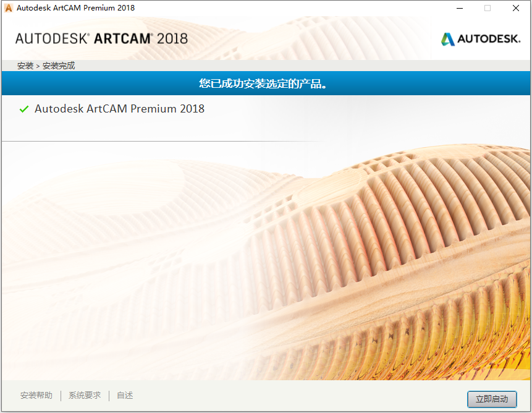532x413 pixels.
Task: Click the disabled maximize button
Action: pyautogui.click(x=488, y=8)
